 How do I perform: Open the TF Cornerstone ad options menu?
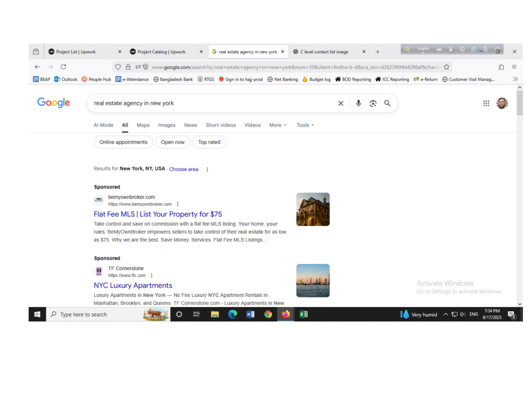pos(151,276)
